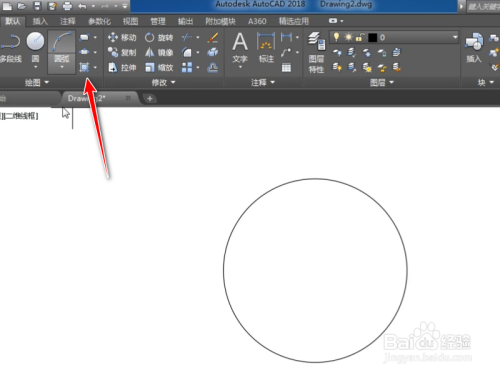Toggle ribbon minimize button after 精选应用
The image size is (500, 375).
pos(333,21)
